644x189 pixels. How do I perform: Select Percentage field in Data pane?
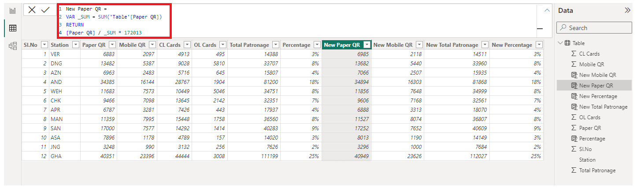point(594,139)
